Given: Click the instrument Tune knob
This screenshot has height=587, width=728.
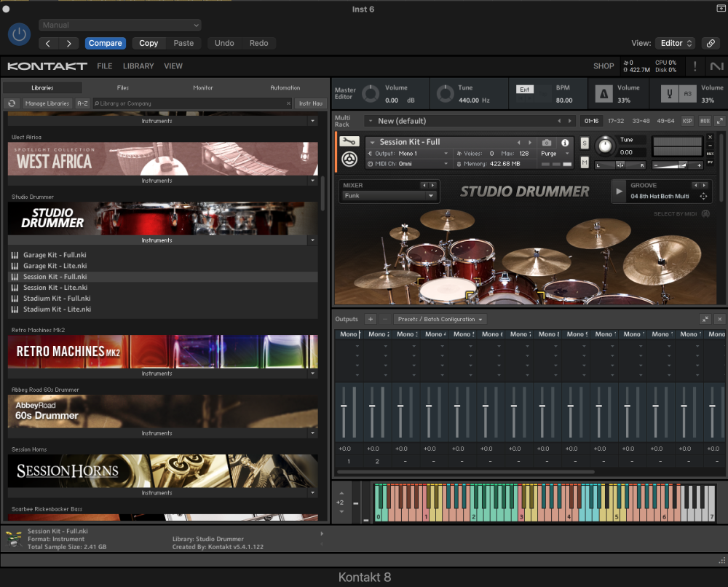Looking at the screenshot, I should tap(604, 146).
